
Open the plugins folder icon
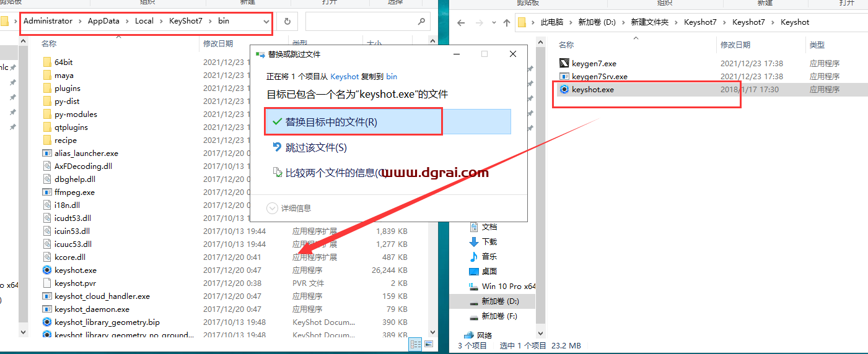point(47,88)
